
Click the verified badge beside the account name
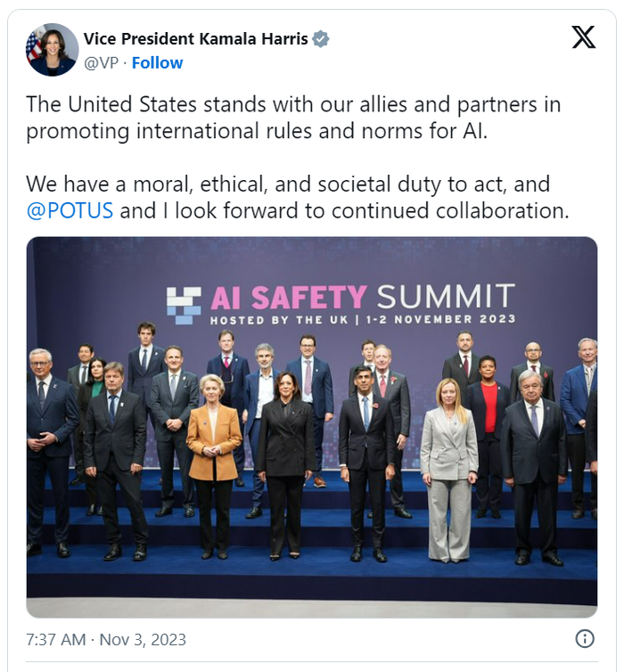pos(321,39)
